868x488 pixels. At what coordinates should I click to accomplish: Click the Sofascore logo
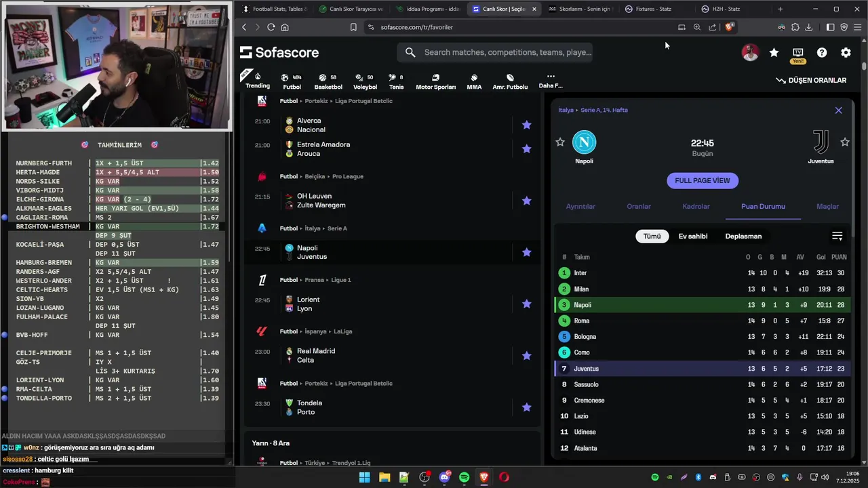(279, 52)
